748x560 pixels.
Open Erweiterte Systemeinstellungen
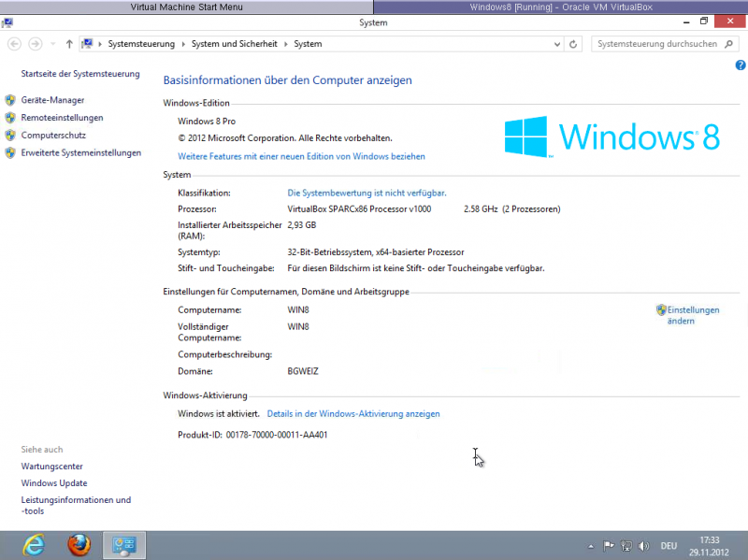point(81,153)
